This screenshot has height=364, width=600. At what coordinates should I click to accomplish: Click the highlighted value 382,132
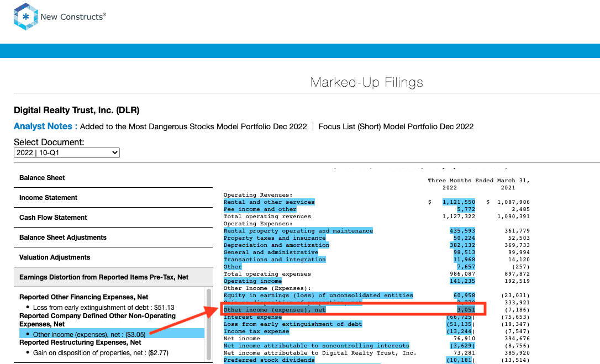point(462,245)
